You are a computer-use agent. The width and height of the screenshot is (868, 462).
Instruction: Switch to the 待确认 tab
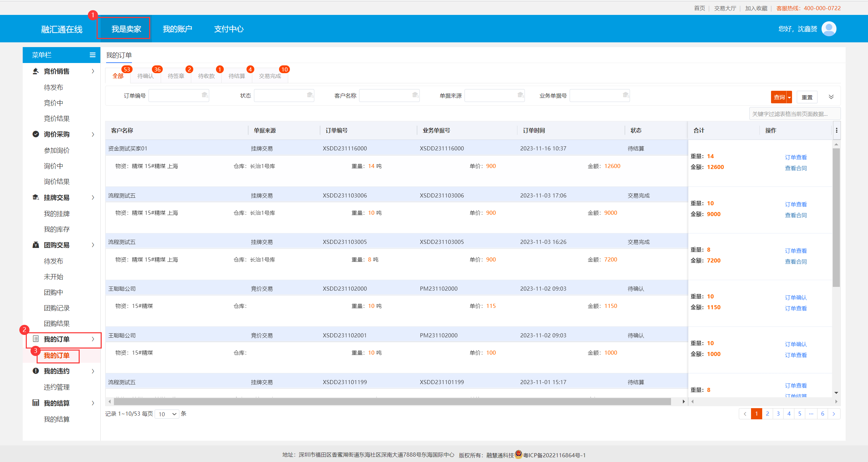pos(145,76)
